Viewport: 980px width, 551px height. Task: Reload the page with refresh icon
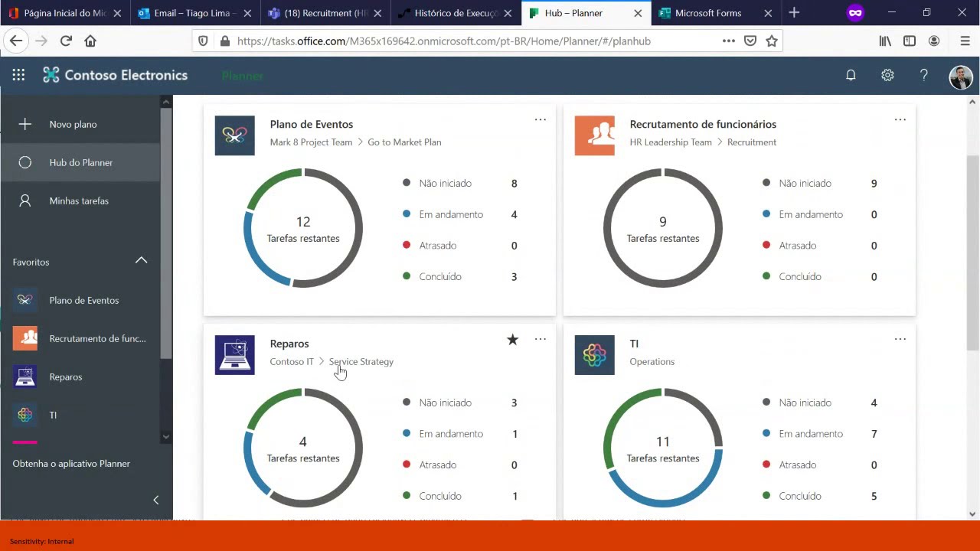coord(66,41)
